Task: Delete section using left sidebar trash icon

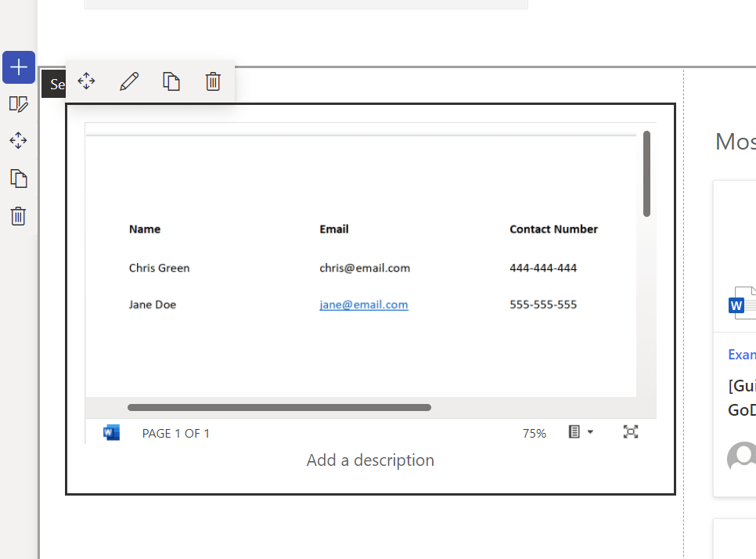Action: 18,215
